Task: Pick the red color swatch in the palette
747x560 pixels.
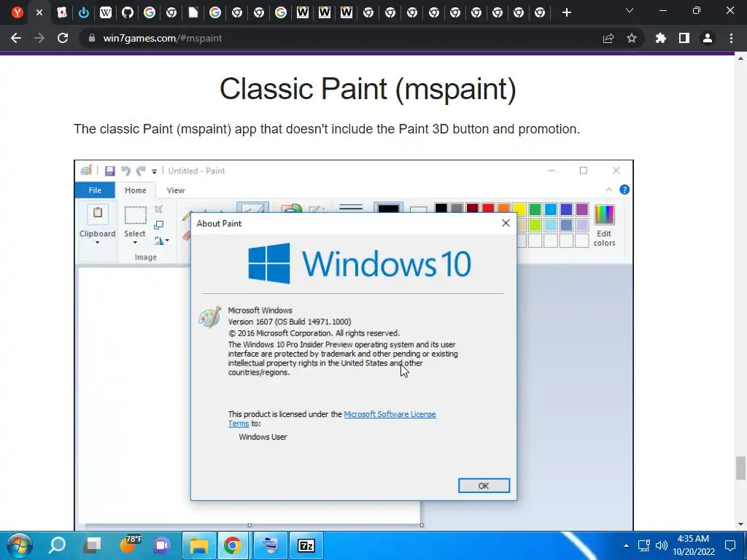Action: (x=488, y=209)
